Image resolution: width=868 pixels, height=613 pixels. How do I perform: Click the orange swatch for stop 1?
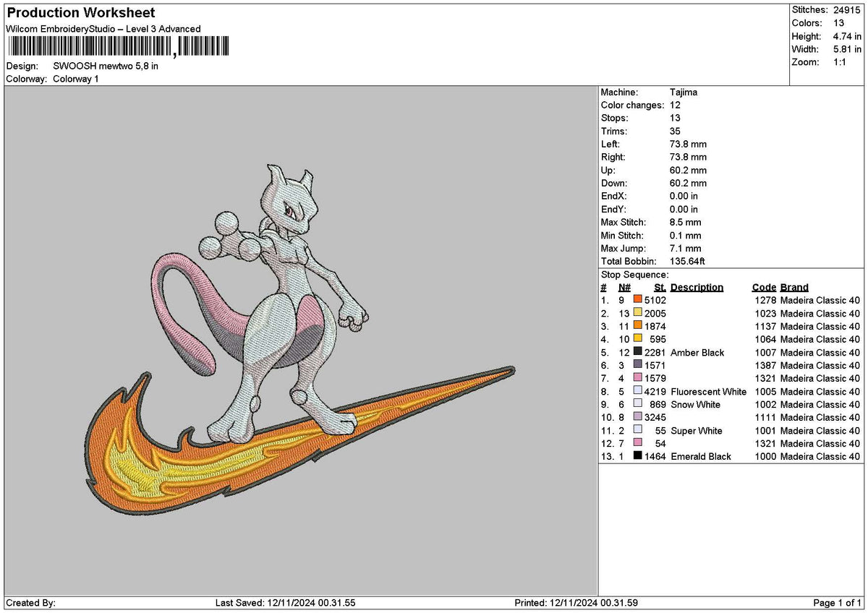click(x=638, y=299)
